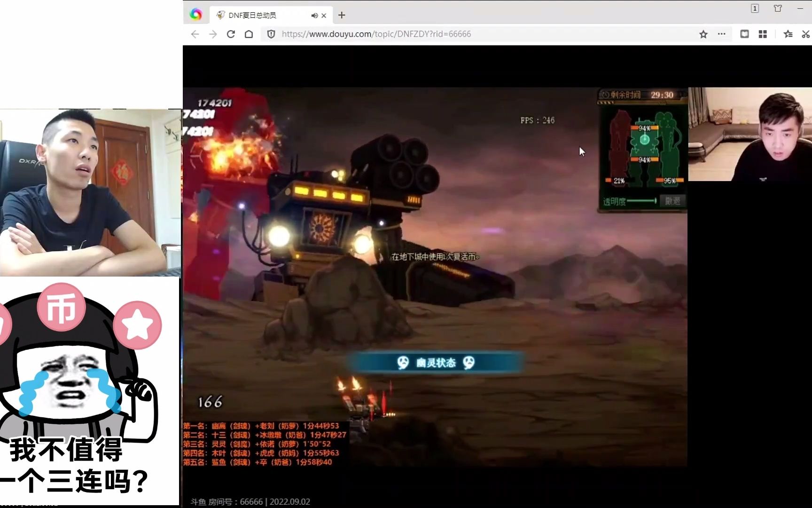Adjust the 透明度 transparency slider
The image size is (812, 508).
(642, 201)
